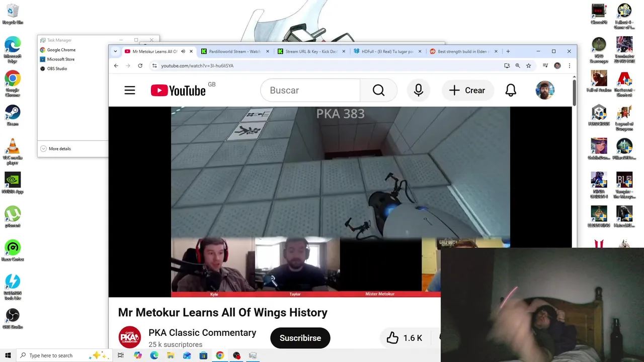Mute the Mr Metokur tab via speaker icon
Viewport: 644px width, 362px height.
(183, 51)
